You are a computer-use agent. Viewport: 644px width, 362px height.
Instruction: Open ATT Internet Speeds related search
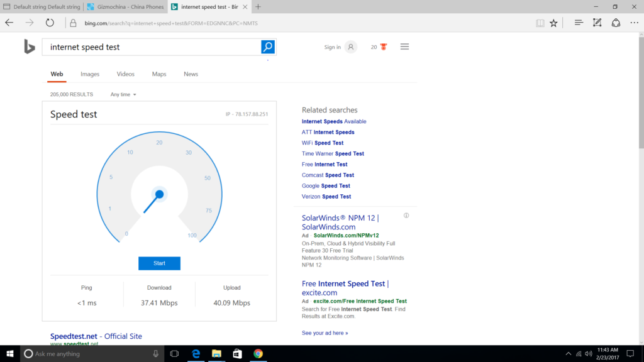click(328, 132)
